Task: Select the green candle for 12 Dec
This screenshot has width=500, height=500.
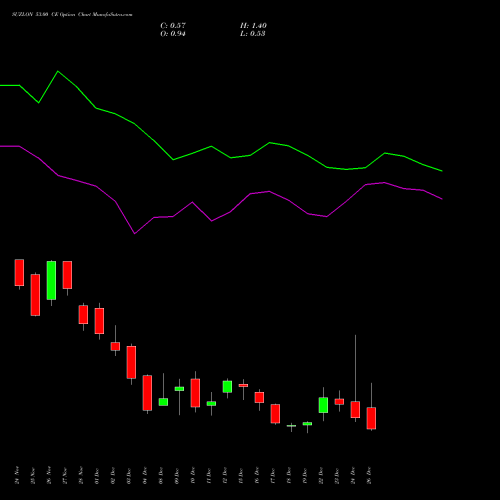Action: pos(227,387)
